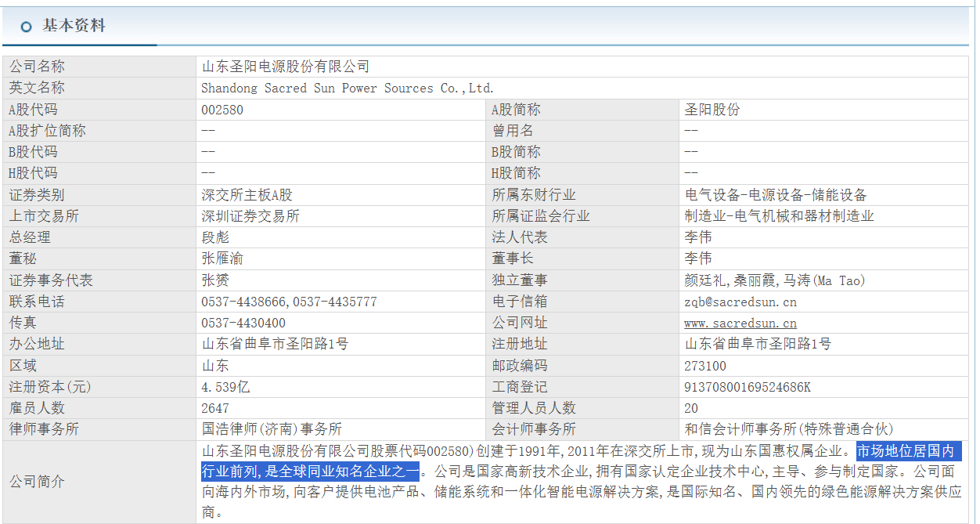Image resolution: width=980 pixels, height=524 pixels.
Task: Select general manager name 段彪
Action: (x=215, y=237)
